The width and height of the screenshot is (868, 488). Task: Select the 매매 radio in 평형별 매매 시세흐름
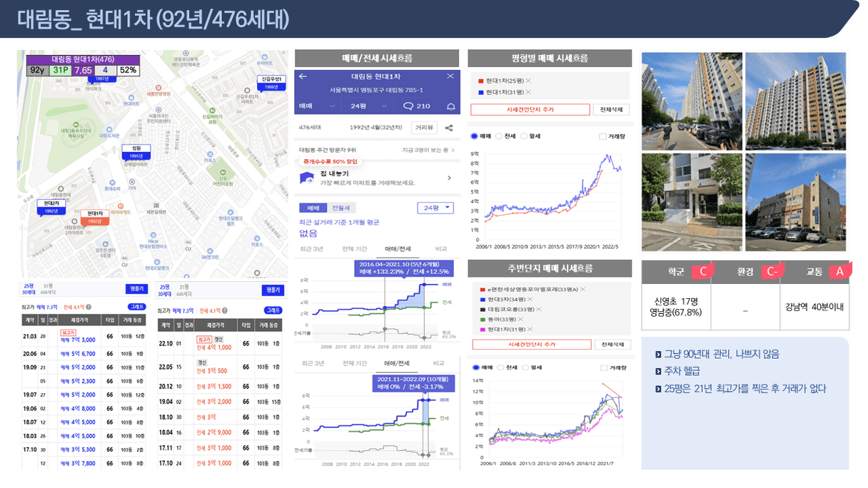(474, 136)
